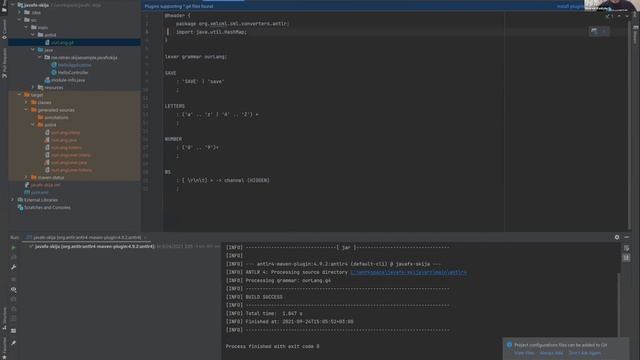Click the magnifier icon in Run toolbar
This screenshot has width=640, height=360.
coord(13,289)
